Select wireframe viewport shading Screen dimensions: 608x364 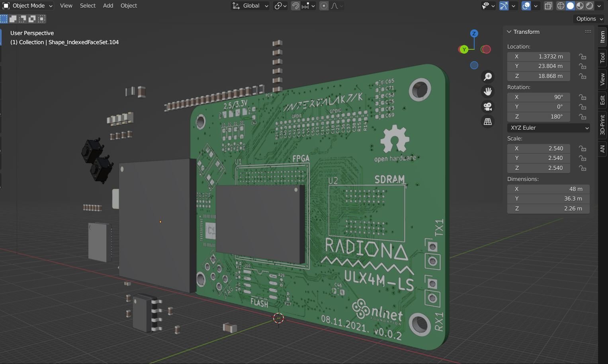(x=561, y=6)
